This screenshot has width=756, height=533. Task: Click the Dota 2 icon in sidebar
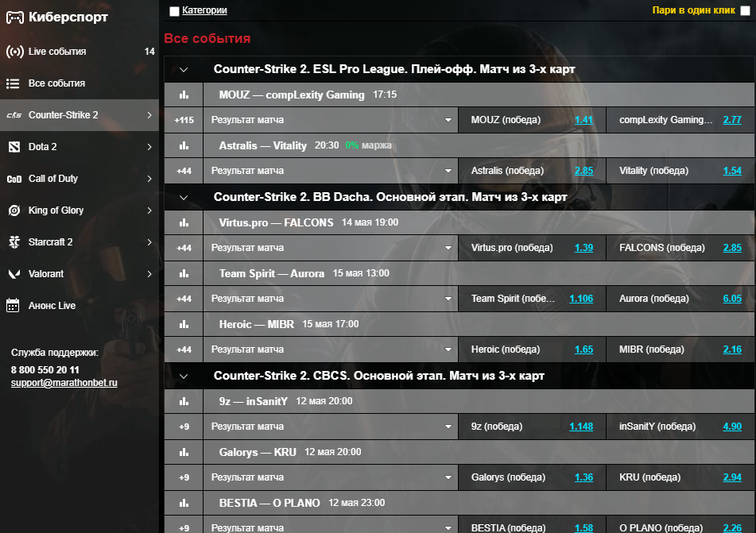click(x=14, y=147)
